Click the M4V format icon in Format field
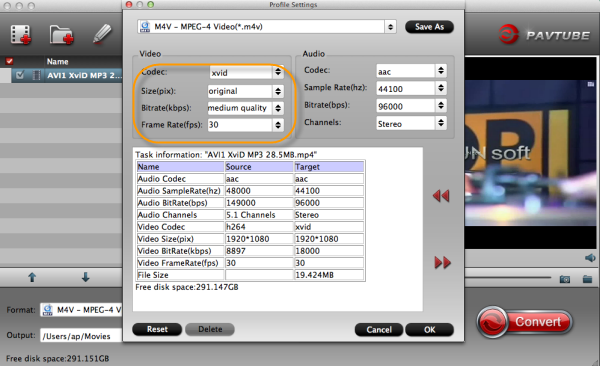600x366 pixels. click(x=47, y=310)
